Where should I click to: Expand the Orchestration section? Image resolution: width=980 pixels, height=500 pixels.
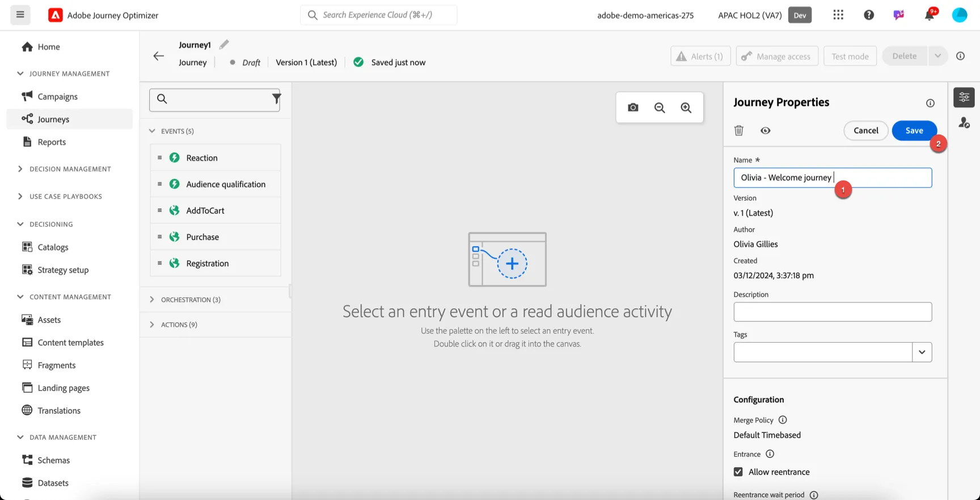coord(152,299)
